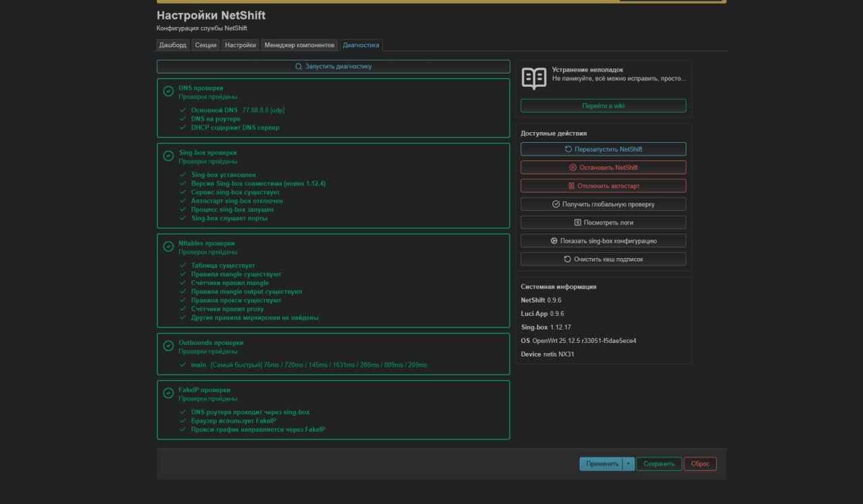Click the checkmark beside Основной DNS
The image size is (863, 504).
point(183,110)
